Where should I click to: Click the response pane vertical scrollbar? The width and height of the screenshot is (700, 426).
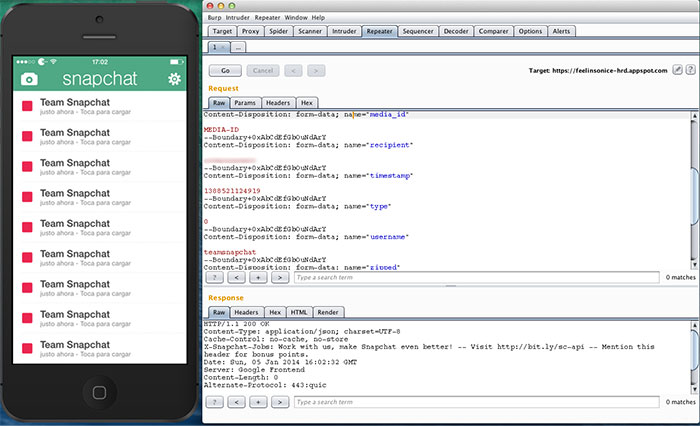tap(694, 357)
